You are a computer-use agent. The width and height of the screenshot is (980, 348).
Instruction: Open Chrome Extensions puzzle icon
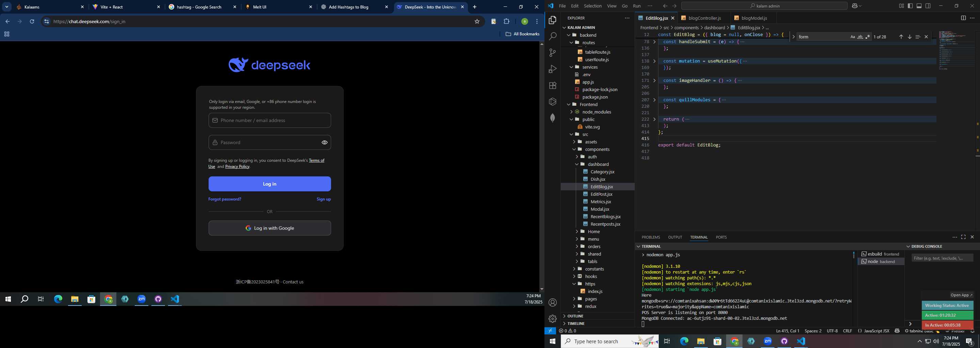click(x=506, y=22)
